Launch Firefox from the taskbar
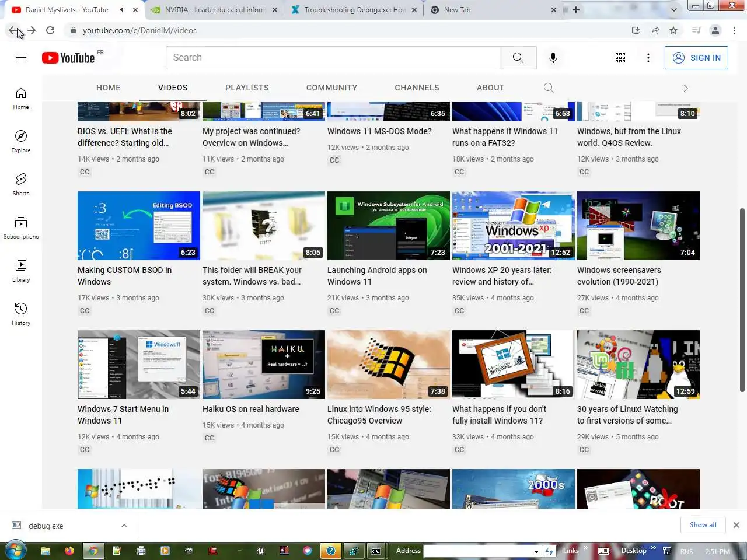Image resolution: width=747 pixels, height=560 pixels. pos(69,550)
